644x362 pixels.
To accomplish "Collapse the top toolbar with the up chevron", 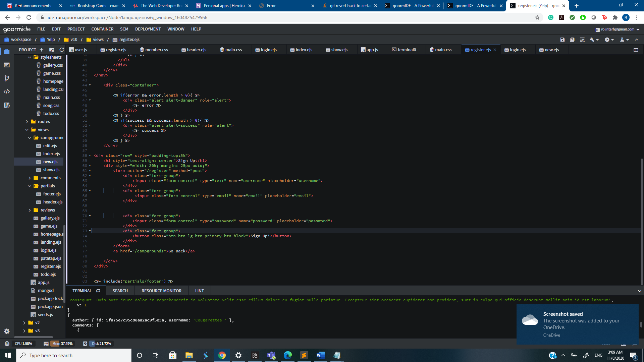I will tap(637, 40).
